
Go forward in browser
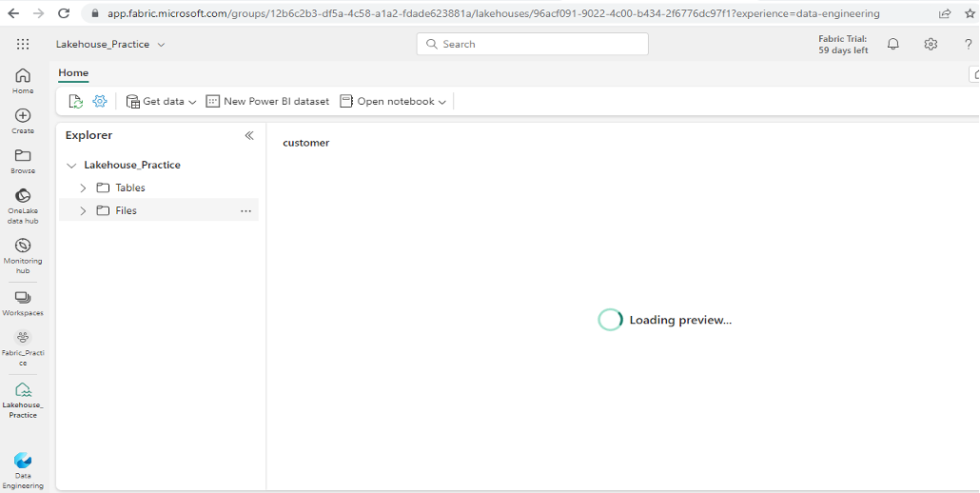(x=38, y=13)
